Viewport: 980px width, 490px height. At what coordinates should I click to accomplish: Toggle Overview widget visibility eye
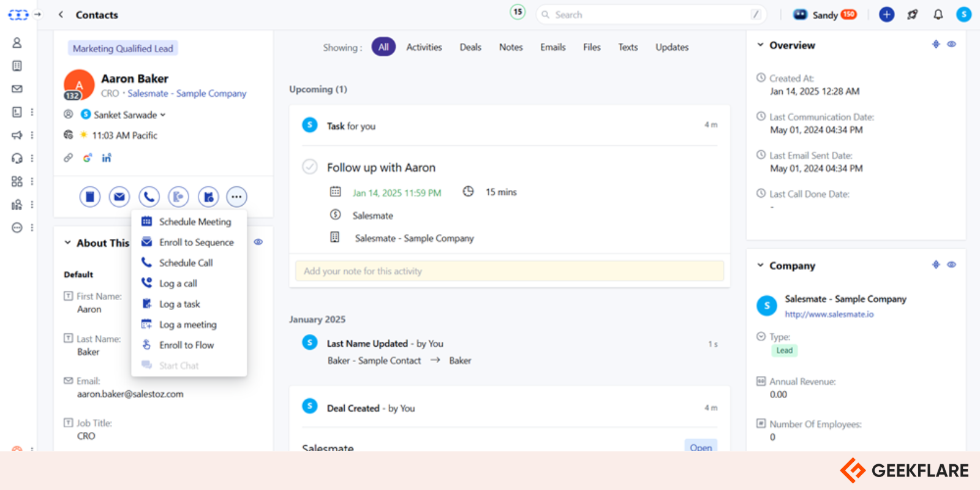951,44
